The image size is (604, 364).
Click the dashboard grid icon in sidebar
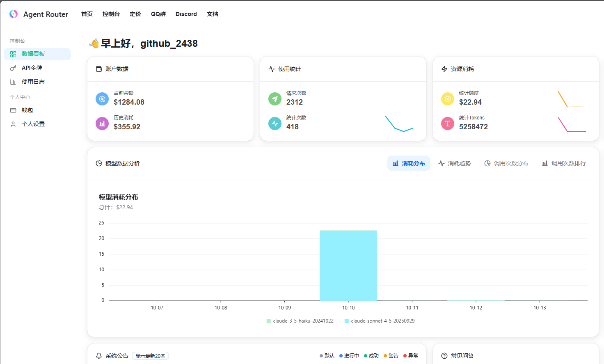[13, 54]
